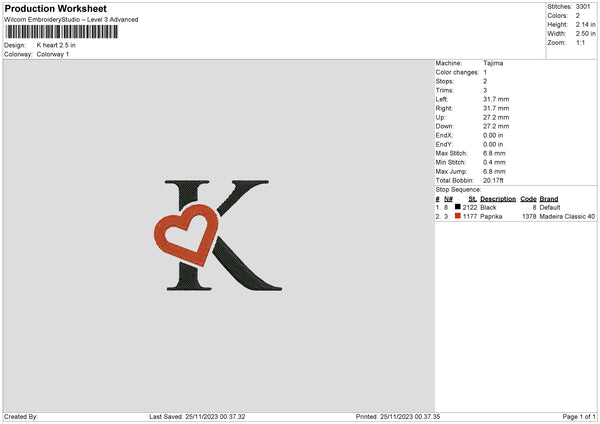This screenshot has height=424, width=600.
Task: Click the Description column header
Action: [x=498, y=199]
